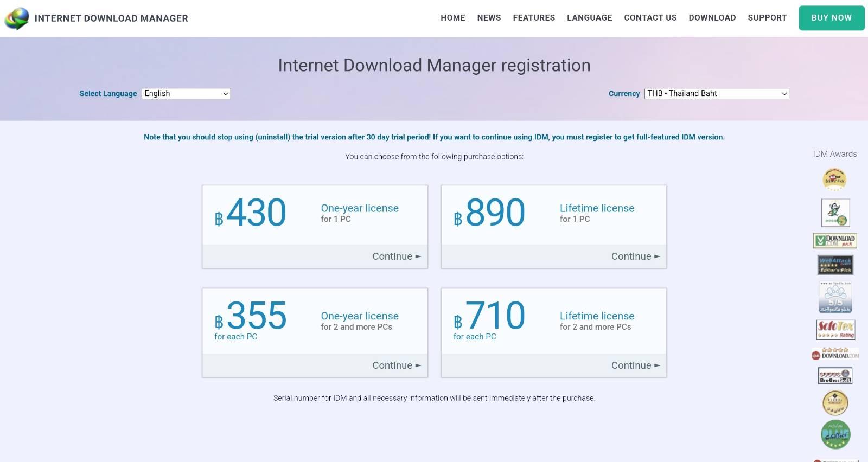868x462 pixels.
Task: Click the Download.com pick award badge
Action: pyautogui.click(x=835, y=240)
